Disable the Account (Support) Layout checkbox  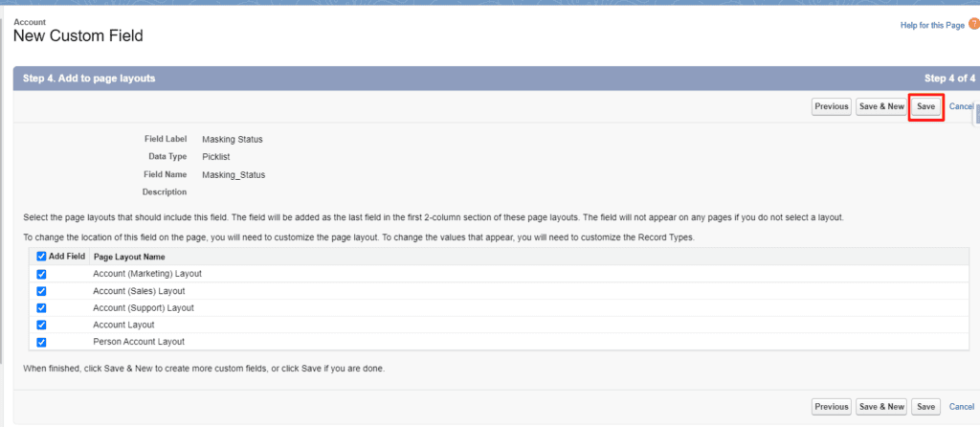coord(41,308)
